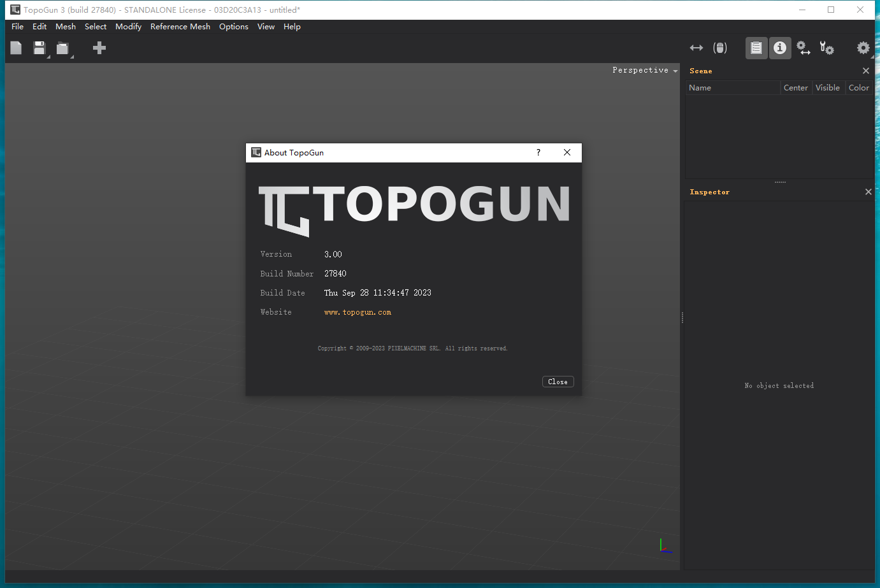The height and width of the screenshot is (588, 880).
Task: Click the Color column header in the Scene panel
Action: [x=859, y=87]
